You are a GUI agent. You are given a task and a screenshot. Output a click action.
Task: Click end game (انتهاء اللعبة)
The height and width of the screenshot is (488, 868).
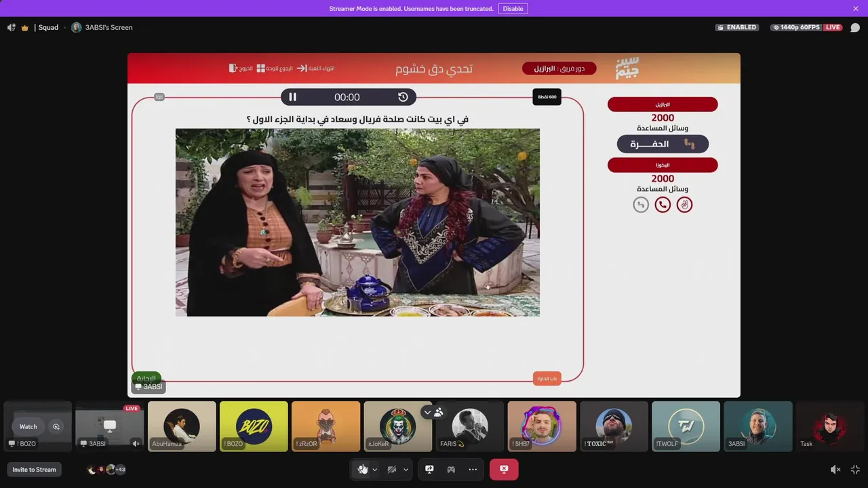click(x=315, y=68)
